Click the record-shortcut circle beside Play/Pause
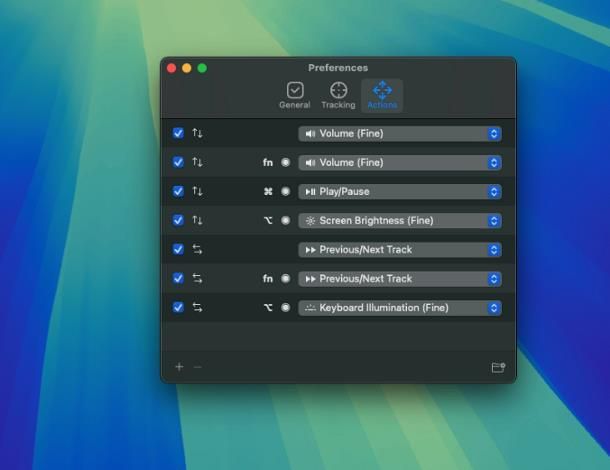The height and width of the screenshot is (470, 610). [x=286, y=191]
